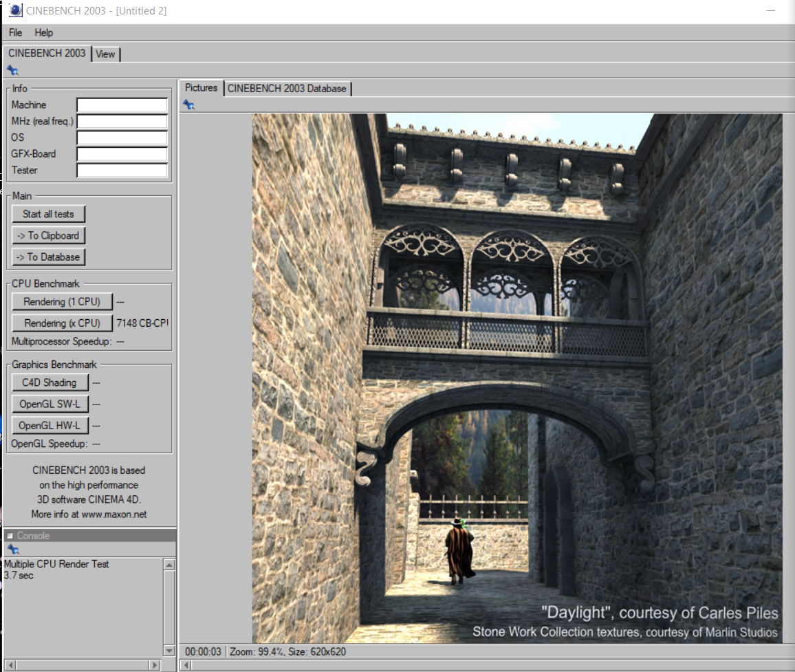
Task: Click the MHz (real freq.) input field
Action: [122, 121]
